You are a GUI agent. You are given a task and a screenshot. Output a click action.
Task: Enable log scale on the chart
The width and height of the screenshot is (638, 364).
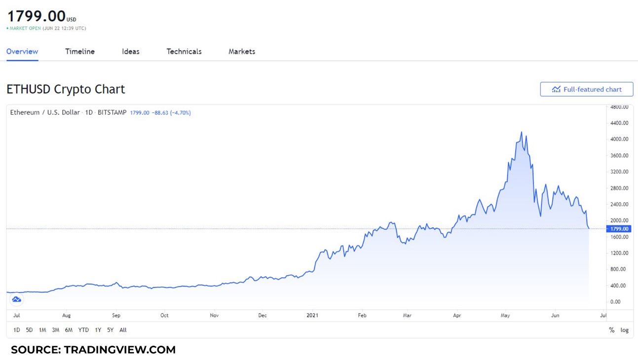click(625, 330)
